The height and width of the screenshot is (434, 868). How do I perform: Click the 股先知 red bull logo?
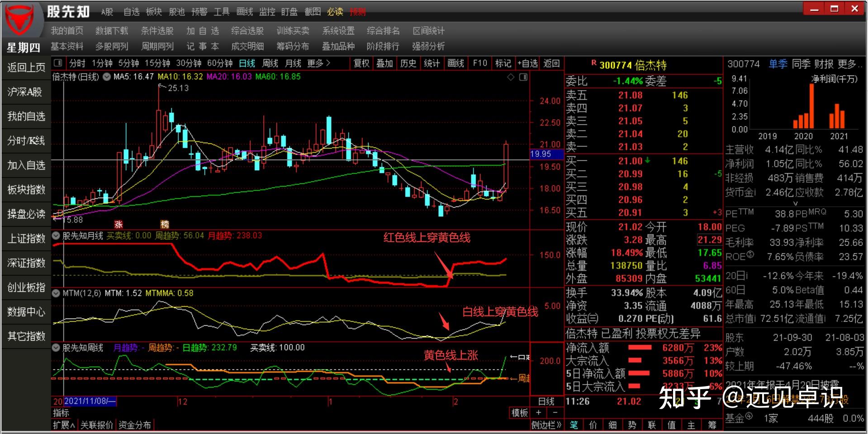pyautogui.click(x=20, y=20)
